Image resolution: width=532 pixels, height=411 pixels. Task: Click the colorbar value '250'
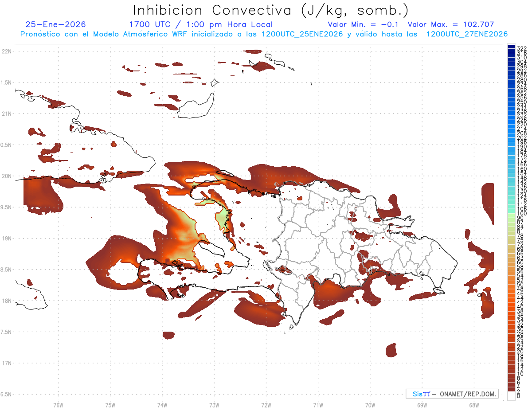(x=522, y=102)
